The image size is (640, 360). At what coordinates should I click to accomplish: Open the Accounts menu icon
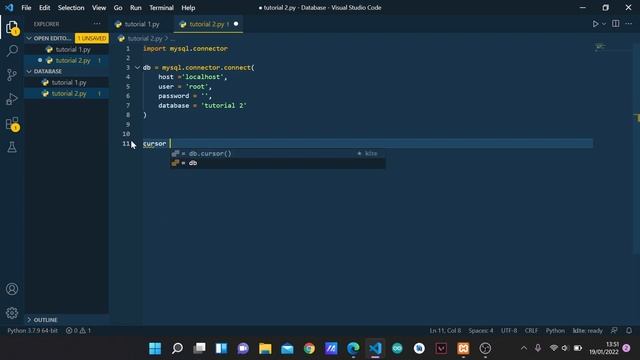(12, 289)
